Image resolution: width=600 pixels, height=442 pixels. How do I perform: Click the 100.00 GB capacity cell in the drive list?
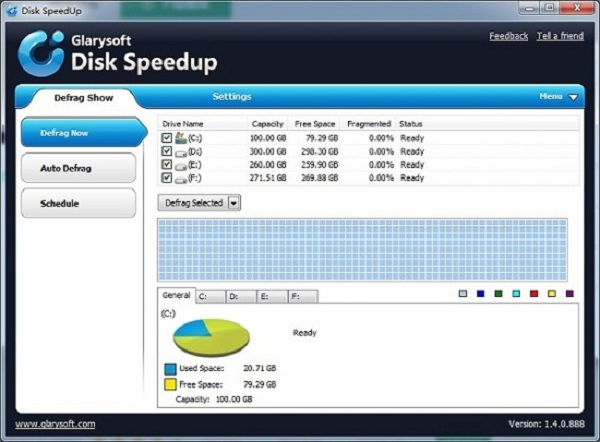(268, 138)
